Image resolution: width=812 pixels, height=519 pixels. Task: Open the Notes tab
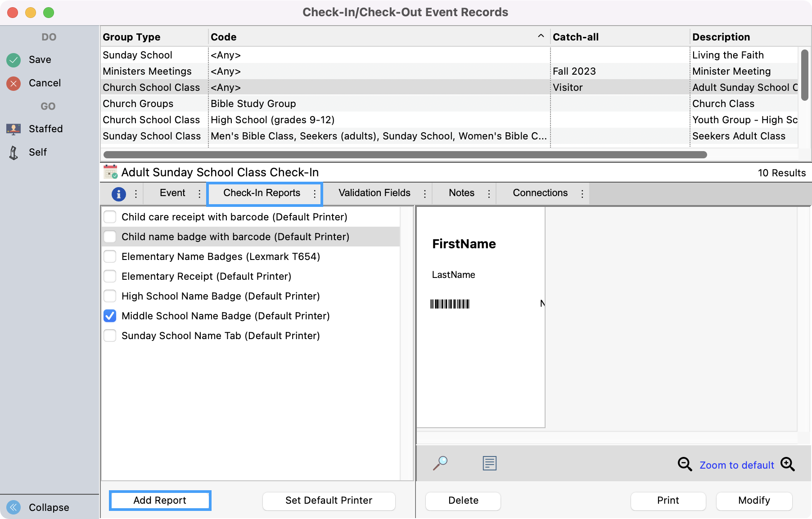[x=461, y=193]
